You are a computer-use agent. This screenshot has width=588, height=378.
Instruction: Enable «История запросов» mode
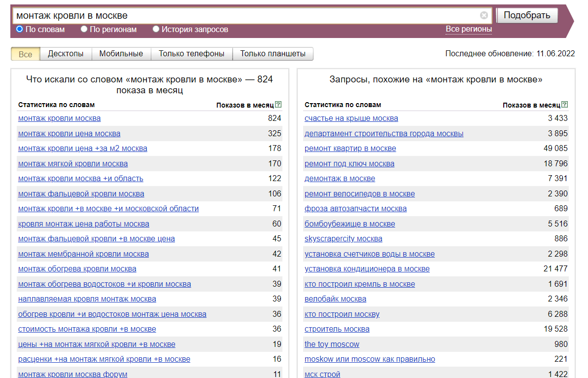click(x=156, y=29)
